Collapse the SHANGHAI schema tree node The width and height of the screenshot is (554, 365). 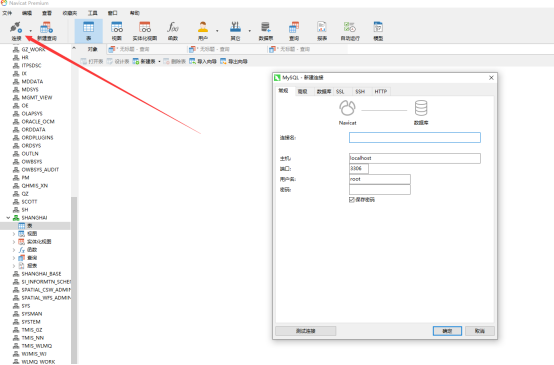[x=8, y=218]
